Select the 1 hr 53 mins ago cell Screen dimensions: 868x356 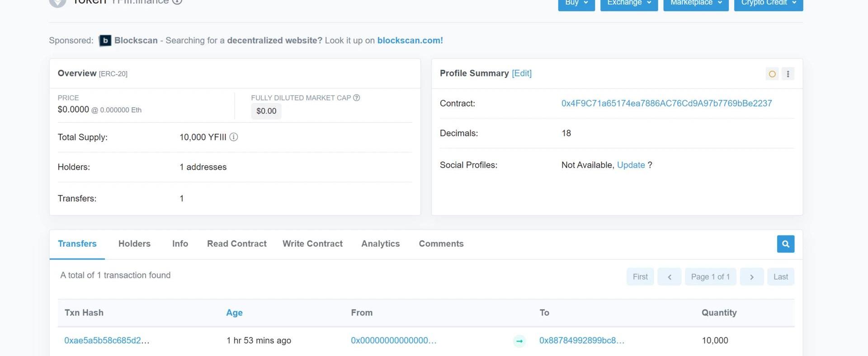pyautogui.click(x=259, y=341)
